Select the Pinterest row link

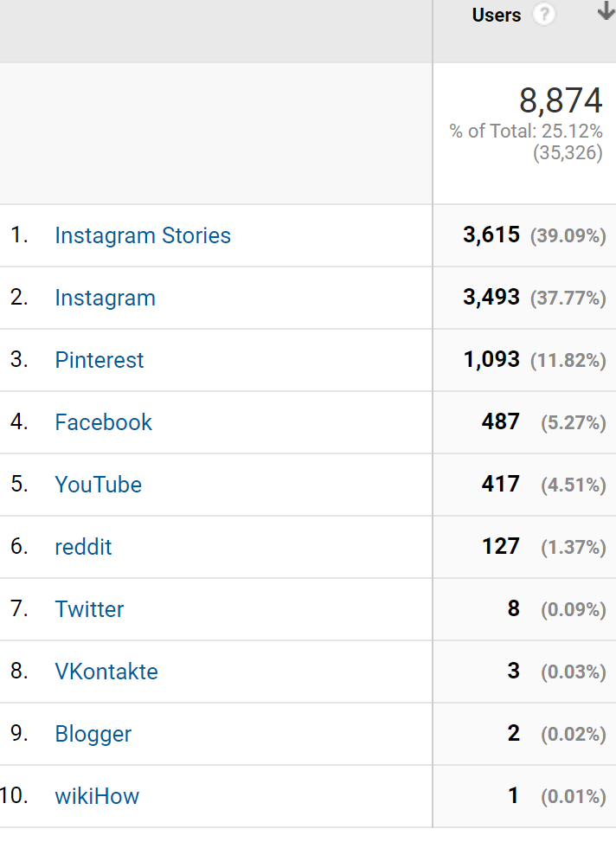click(99, 360)
